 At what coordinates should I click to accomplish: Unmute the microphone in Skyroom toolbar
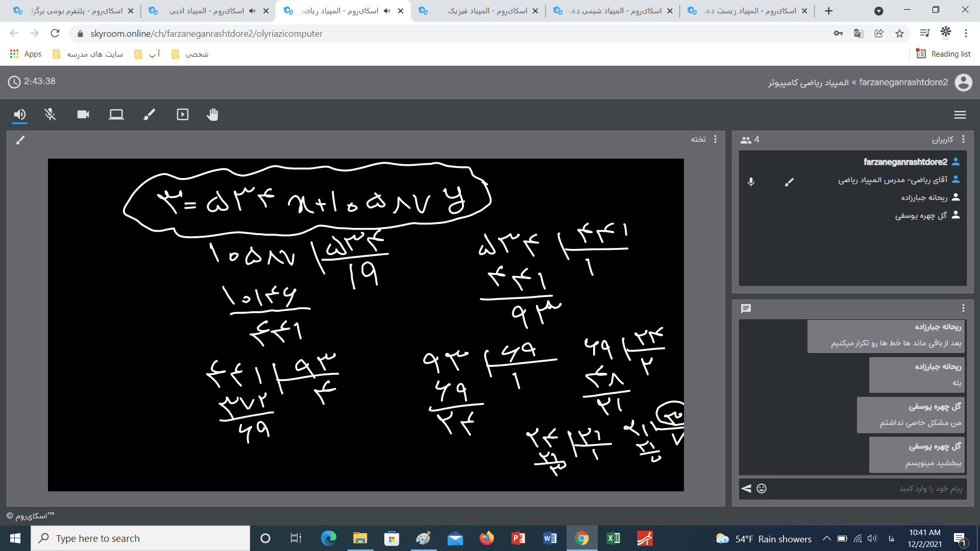pyautogui.click(x=50, y=114)
